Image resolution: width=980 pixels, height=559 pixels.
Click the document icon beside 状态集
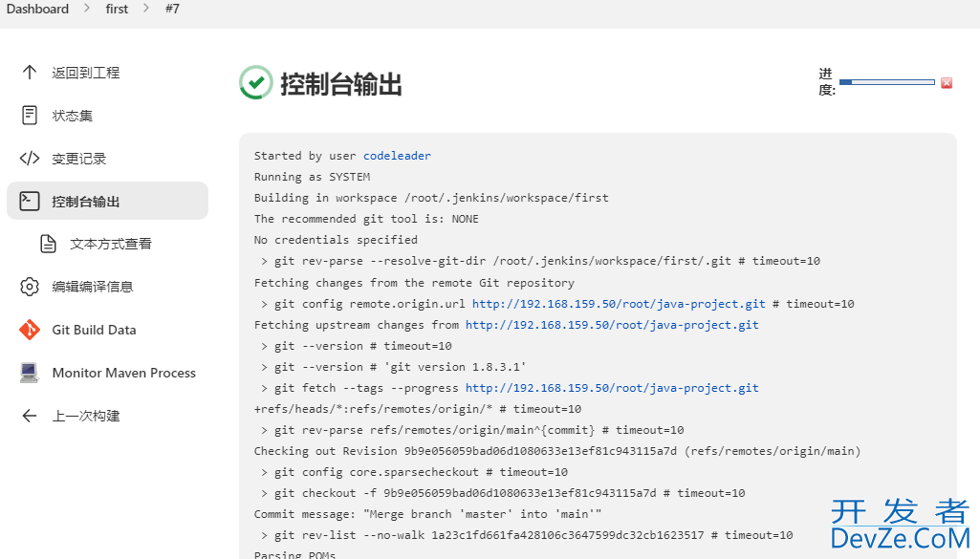click(x=30, y=116)
